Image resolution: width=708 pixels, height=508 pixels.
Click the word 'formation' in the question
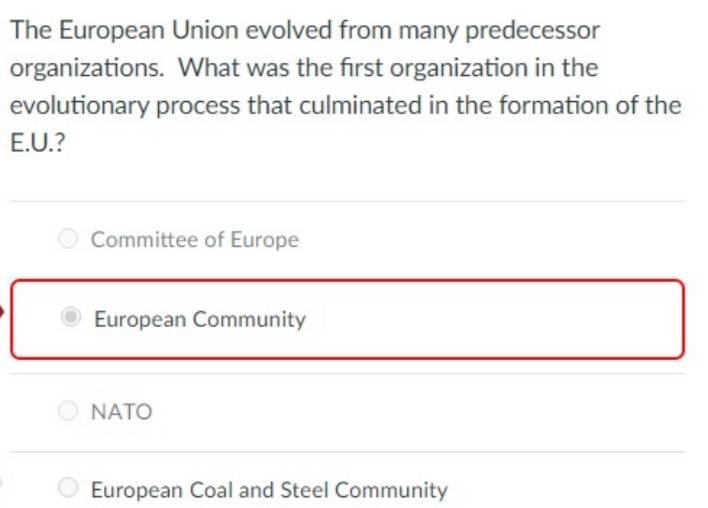point(553,106)
